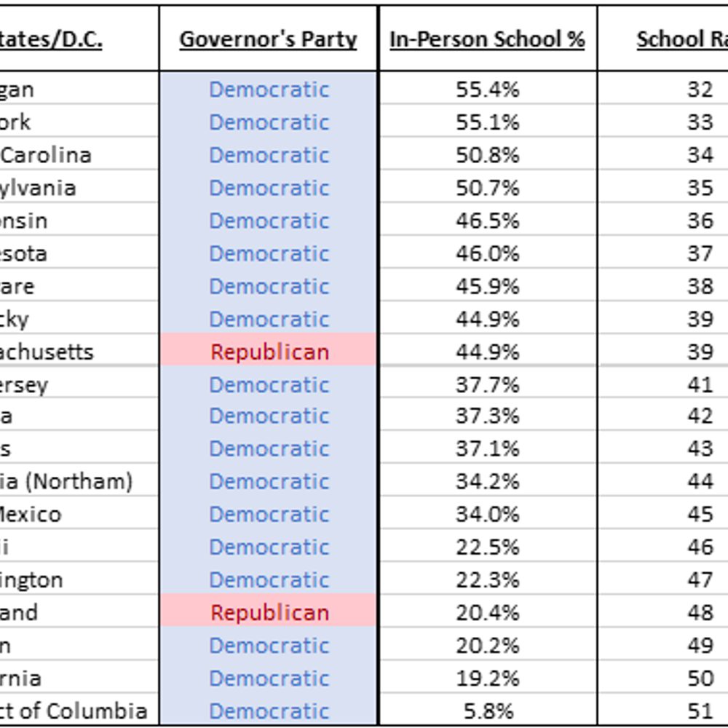This screenshot has height=728, width=728.
Task: Select the 22.5% percentage cell
Action: pos(488,547)
